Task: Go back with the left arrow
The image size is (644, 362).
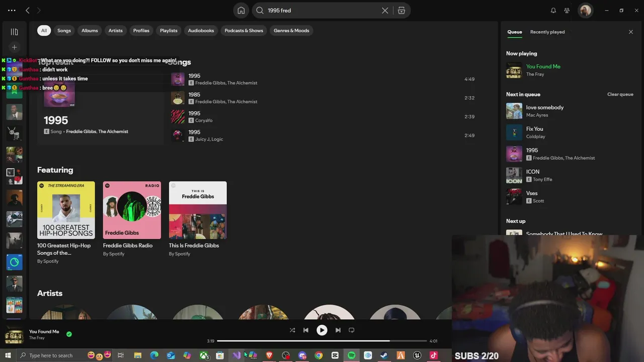Action: (28, 11)
